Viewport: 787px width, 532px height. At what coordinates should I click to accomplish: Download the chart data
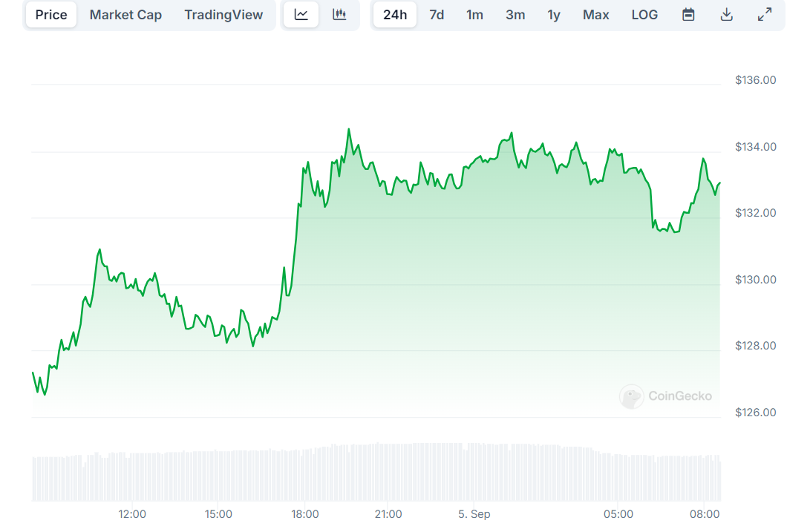click(727, 15)
